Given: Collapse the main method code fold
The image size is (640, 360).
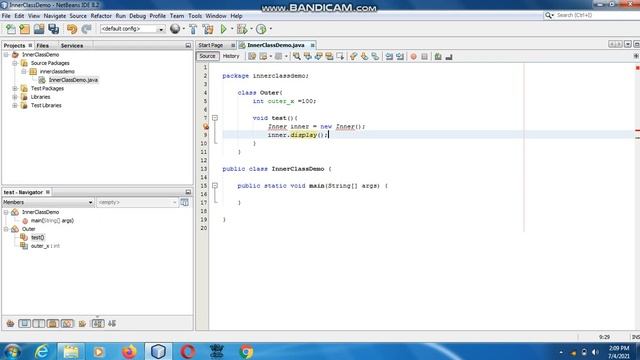Looking at the screenshot, I should pos(215,186).
